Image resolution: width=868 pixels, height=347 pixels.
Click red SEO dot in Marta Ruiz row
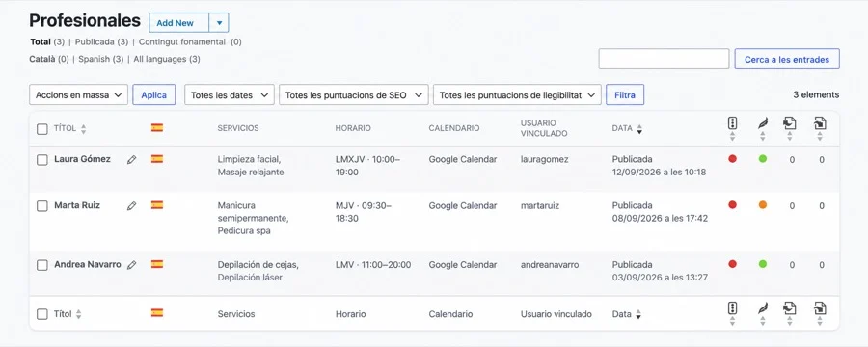pos(732,204)
